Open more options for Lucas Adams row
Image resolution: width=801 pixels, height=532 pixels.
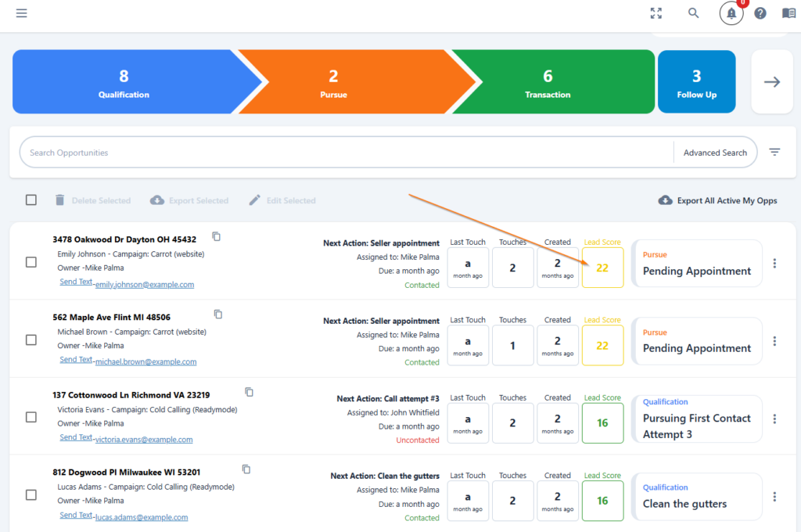click(x=774, y=497)
